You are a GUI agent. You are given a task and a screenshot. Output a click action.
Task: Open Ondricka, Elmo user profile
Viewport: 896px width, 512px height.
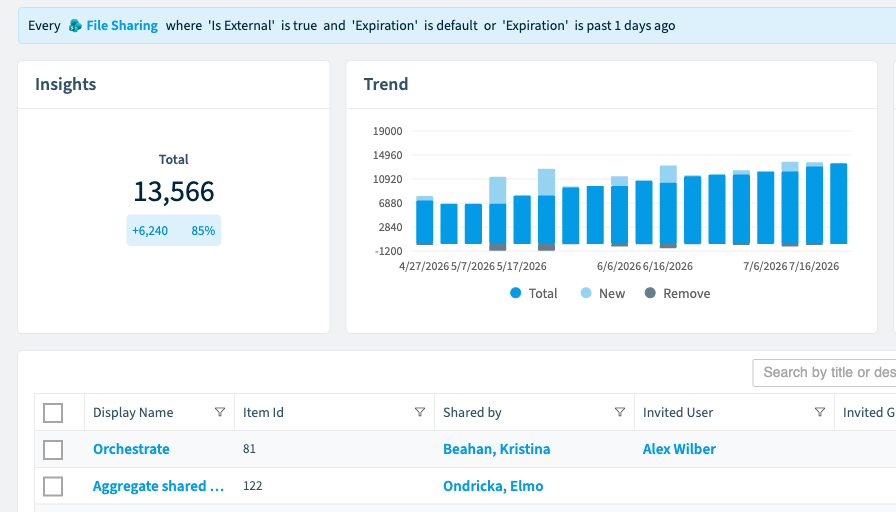coord(493,486)
